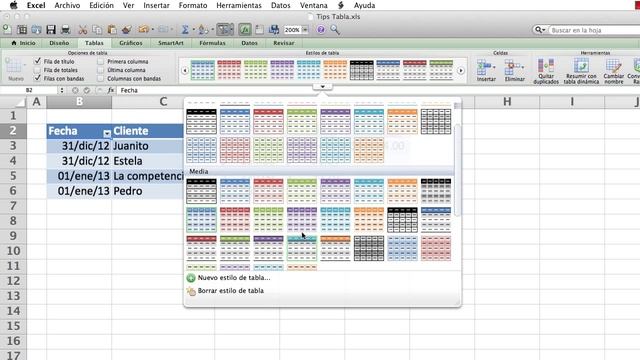640x360 pixels.
Task: Click the New workbook icon in toolbar
Action: click(x=7, y=29)
